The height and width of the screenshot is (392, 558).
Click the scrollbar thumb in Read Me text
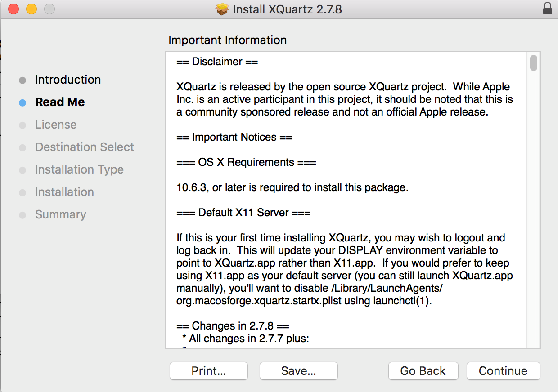tap(534, 63)
